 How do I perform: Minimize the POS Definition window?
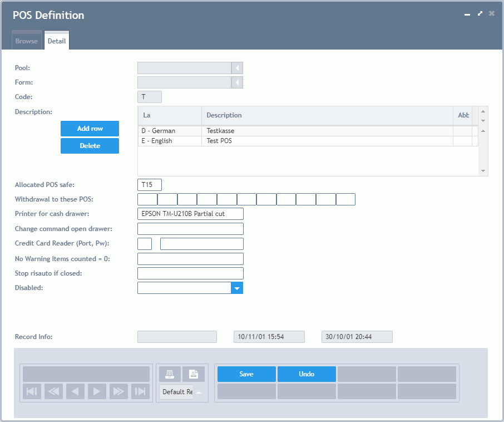467,14
